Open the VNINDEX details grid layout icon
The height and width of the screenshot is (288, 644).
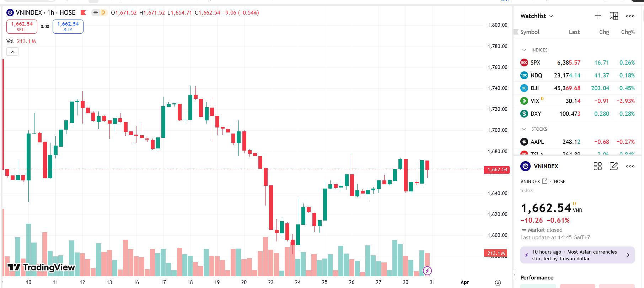pos(598,166)
